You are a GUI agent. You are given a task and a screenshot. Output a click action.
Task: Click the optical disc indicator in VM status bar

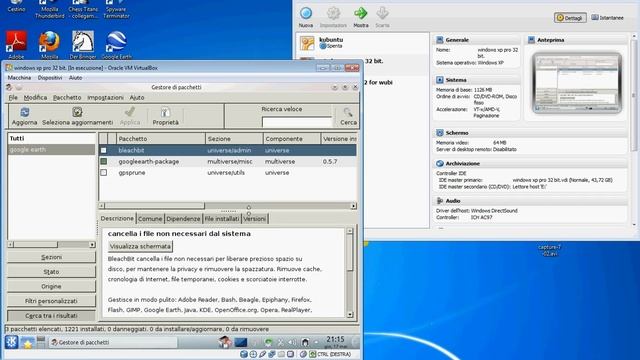point(253,354)
